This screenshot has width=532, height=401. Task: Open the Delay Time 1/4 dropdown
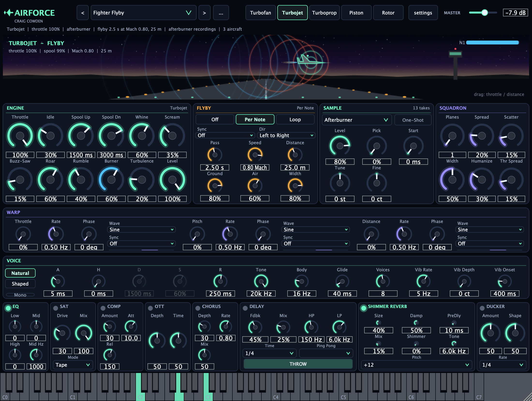point(269,353)
